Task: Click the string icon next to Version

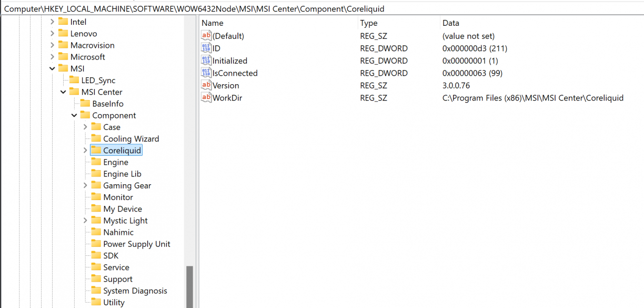Action: [x=206, y=85]
